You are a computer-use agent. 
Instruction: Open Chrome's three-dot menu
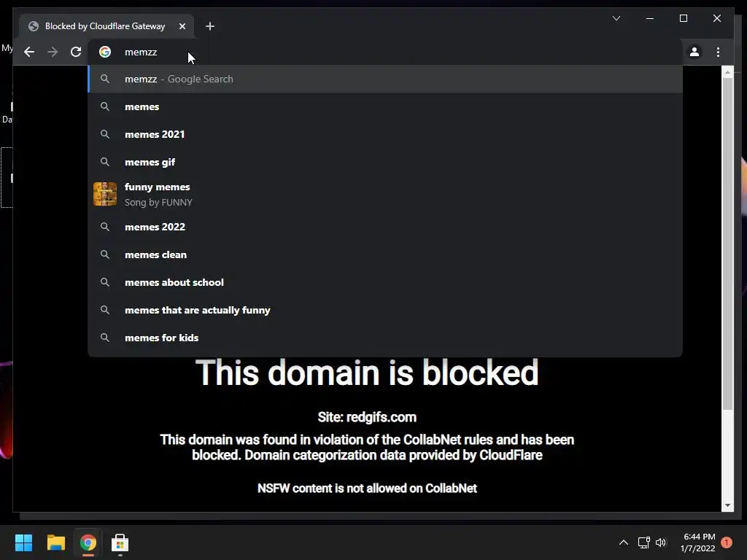pos(718,52)
